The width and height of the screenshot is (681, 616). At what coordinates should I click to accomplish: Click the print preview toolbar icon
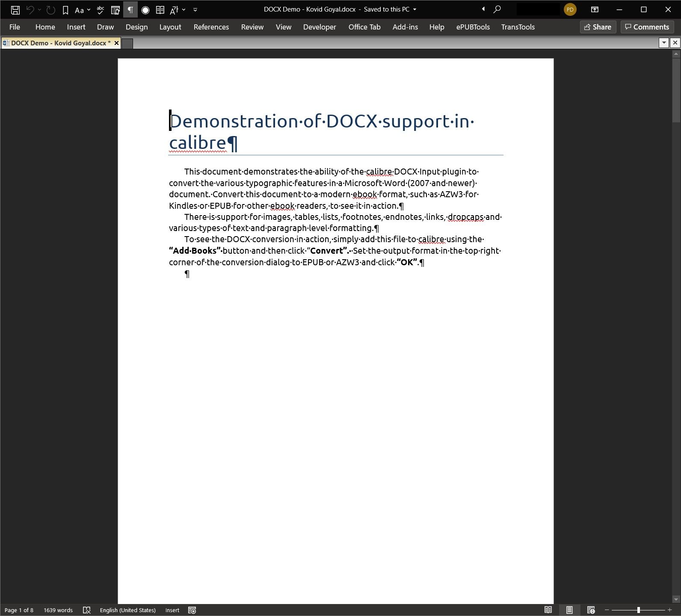(115, 9)
